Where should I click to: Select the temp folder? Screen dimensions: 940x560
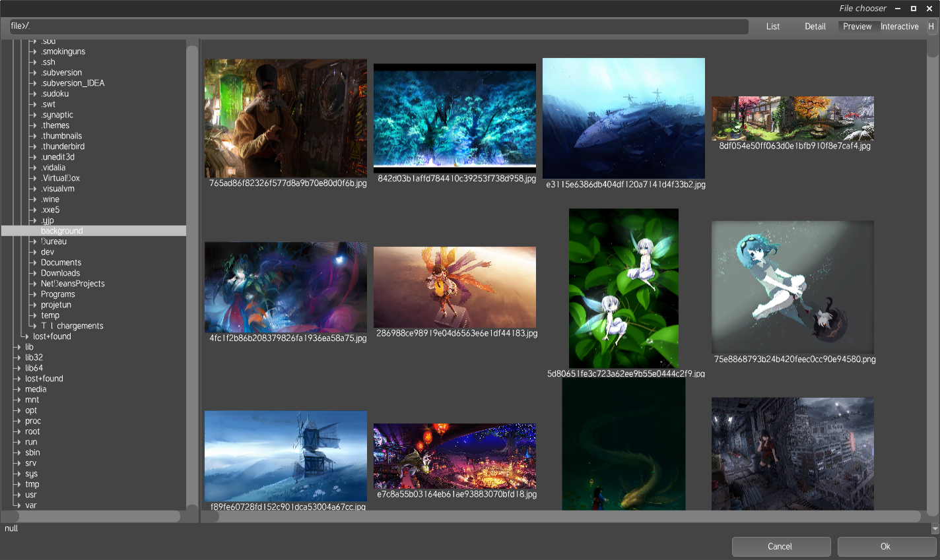pos(50,315)
